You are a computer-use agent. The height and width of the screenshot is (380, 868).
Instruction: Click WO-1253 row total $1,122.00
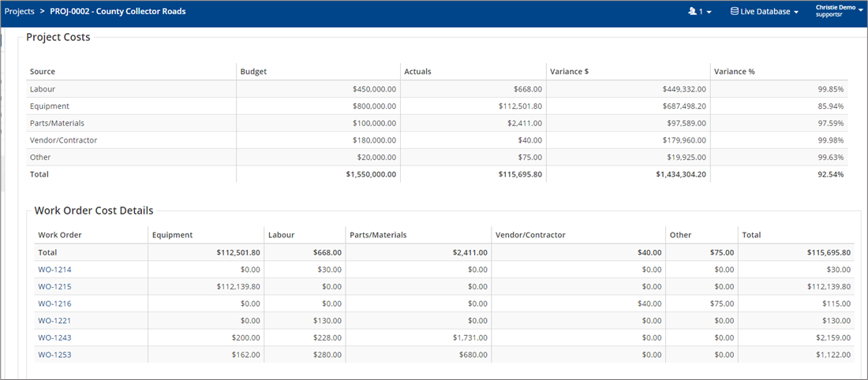tap(833, 355)
